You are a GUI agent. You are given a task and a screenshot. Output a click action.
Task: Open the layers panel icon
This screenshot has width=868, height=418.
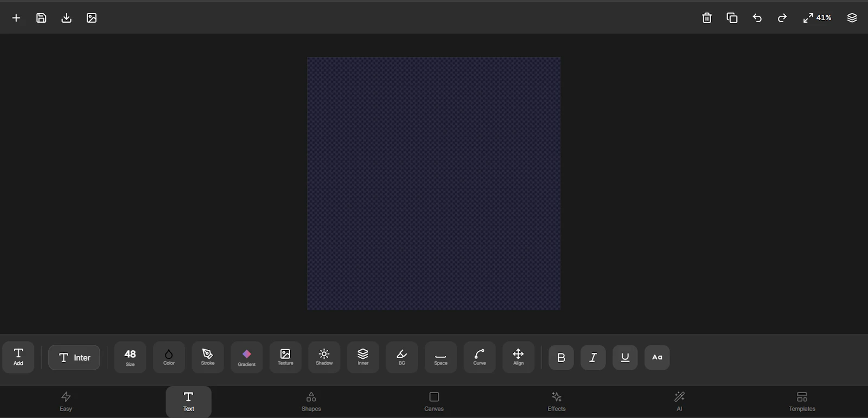[852, 18]
